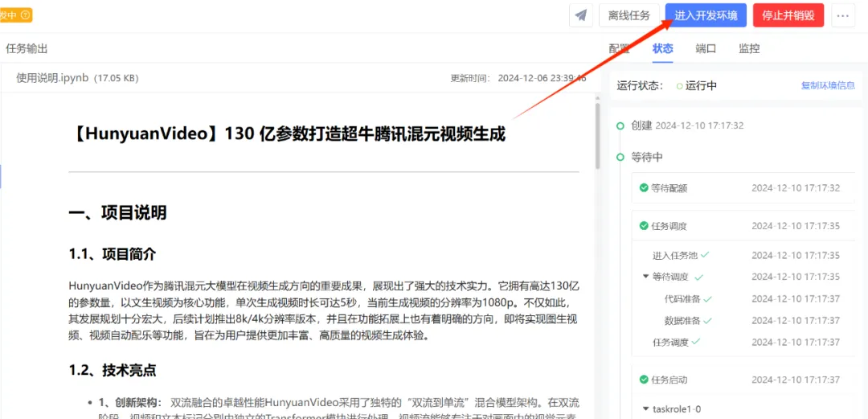Screen dimensions: 868x419
Task: Collapse the taskrole1-0 tree node
Action: click(x=645, y=409)
